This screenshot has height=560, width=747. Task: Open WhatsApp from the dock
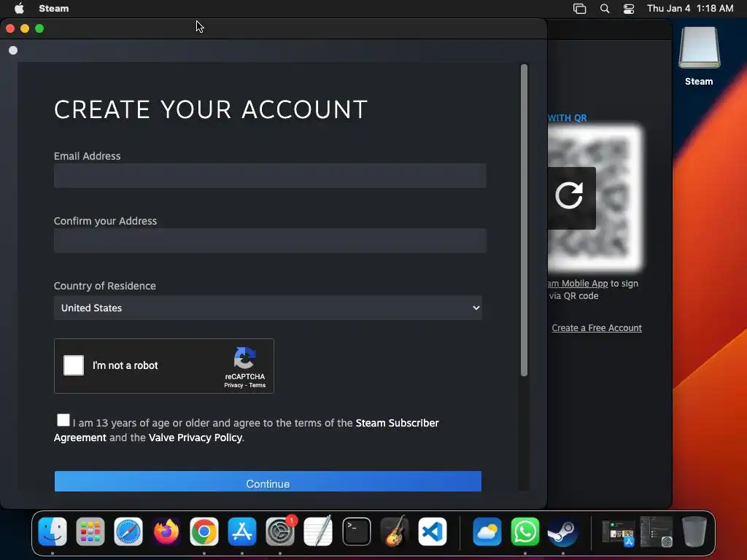click(x=525, y=532)
